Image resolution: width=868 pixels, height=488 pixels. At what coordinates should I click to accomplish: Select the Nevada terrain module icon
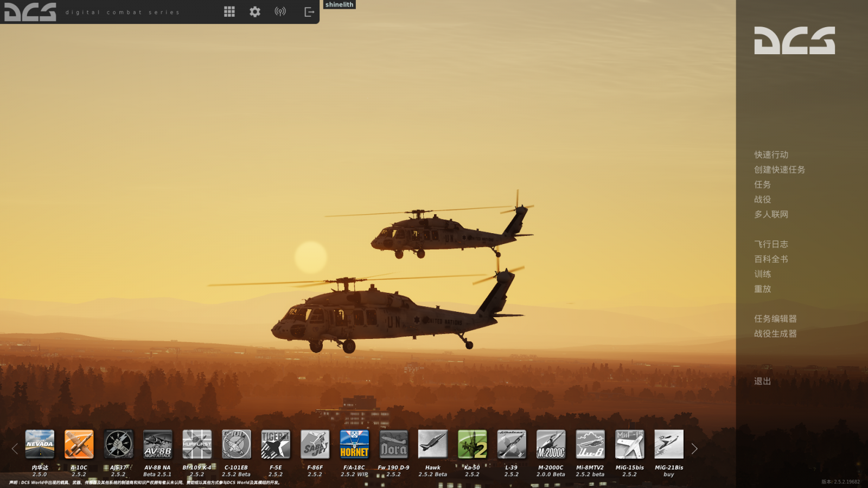40,444
